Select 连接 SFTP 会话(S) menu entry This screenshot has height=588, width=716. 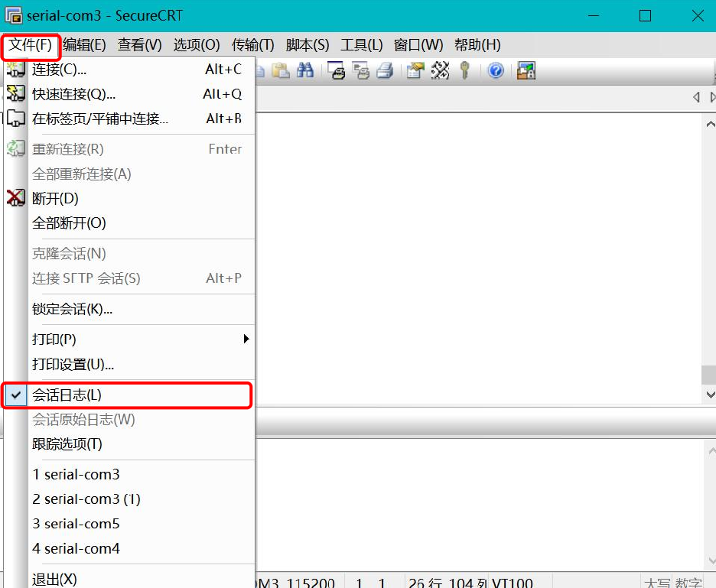[x=129, y=278]
